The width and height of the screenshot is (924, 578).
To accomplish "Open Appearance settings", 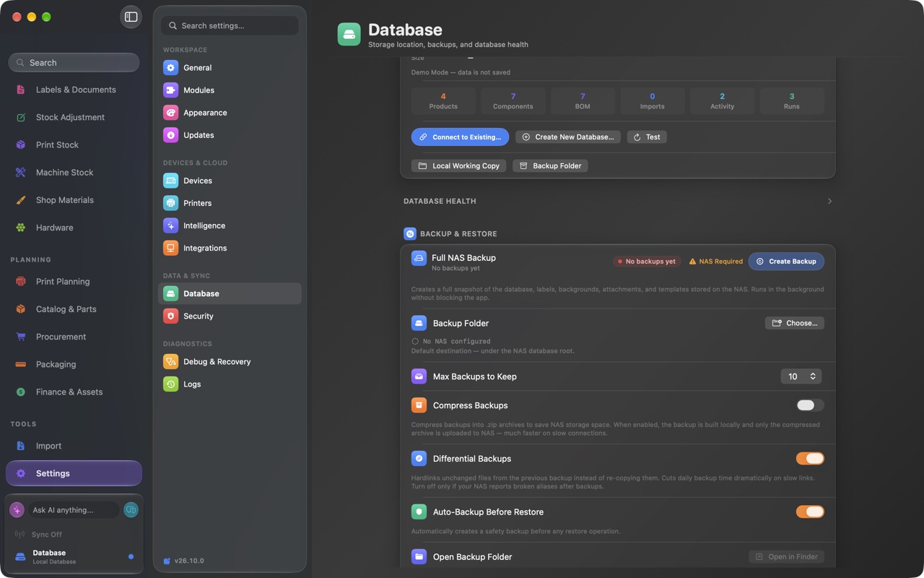I will pyautogui.click(x=230, y=113).
